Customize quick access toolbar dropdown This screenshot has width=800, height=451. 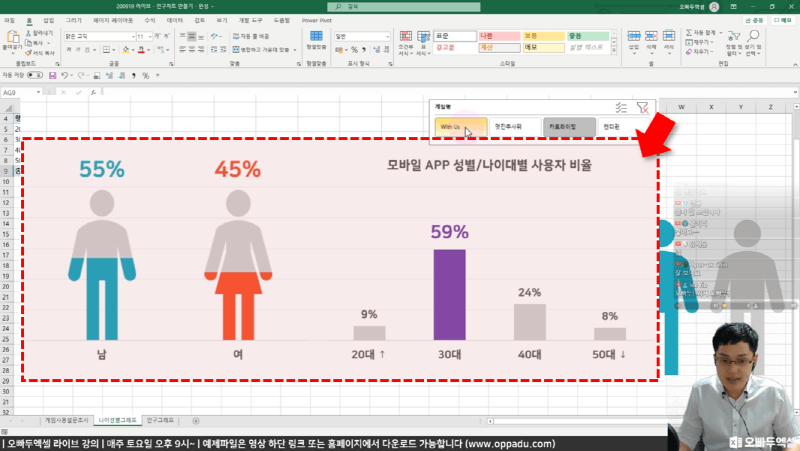tap(158, 76)
